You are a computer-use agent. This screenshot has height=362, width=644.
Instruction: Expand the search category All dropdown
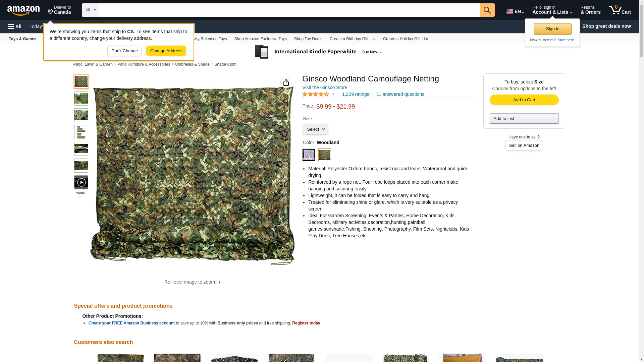tap(90, 10)
